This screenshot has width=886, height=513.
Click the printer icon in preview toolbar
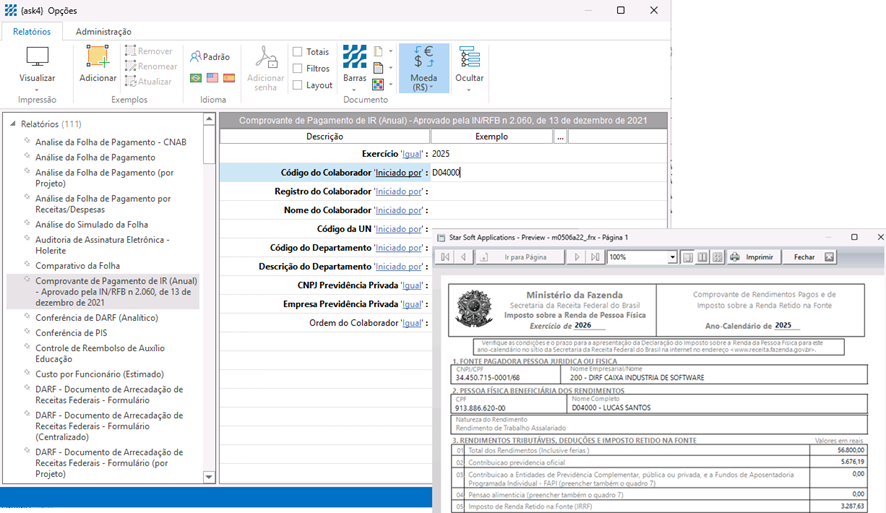pos(734,257)
